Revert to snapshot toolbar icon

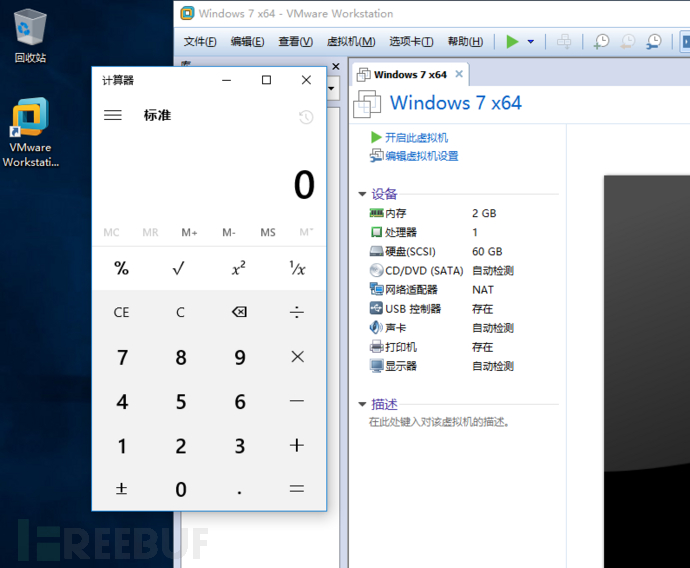[x=628, y=42]
